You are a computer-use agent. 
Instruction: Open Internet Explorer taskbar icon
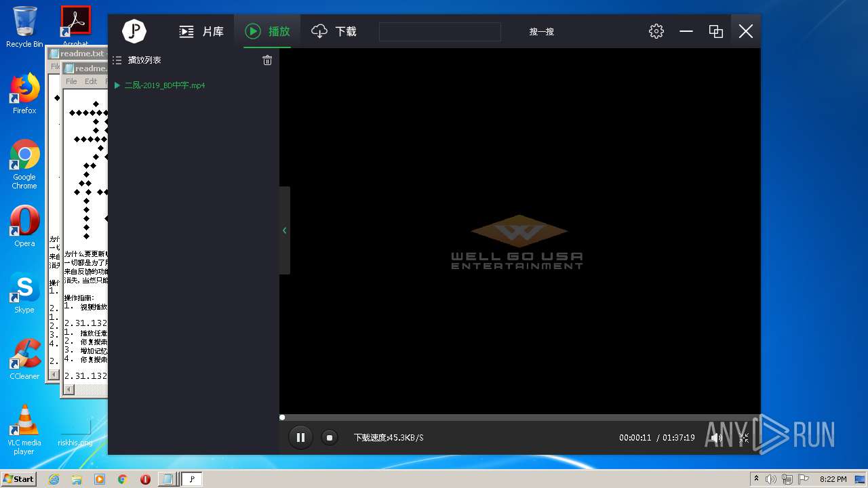point(54,479)
